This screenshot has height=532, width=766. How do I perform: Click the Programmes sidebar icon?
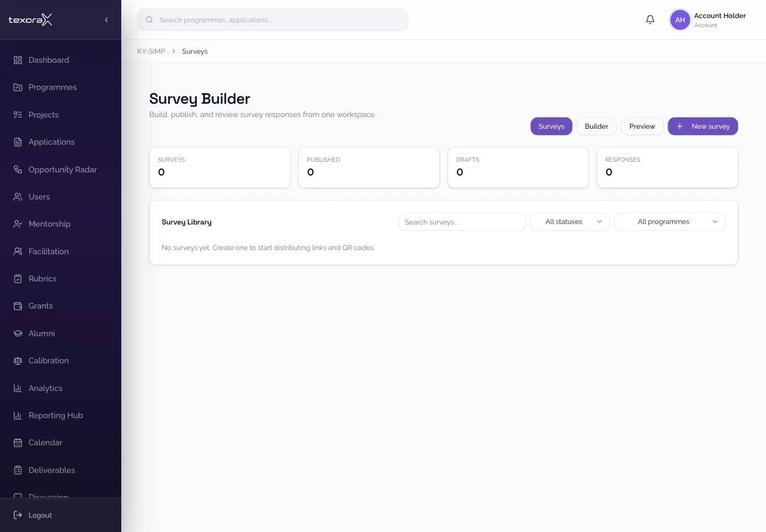(x=18, y=87)
